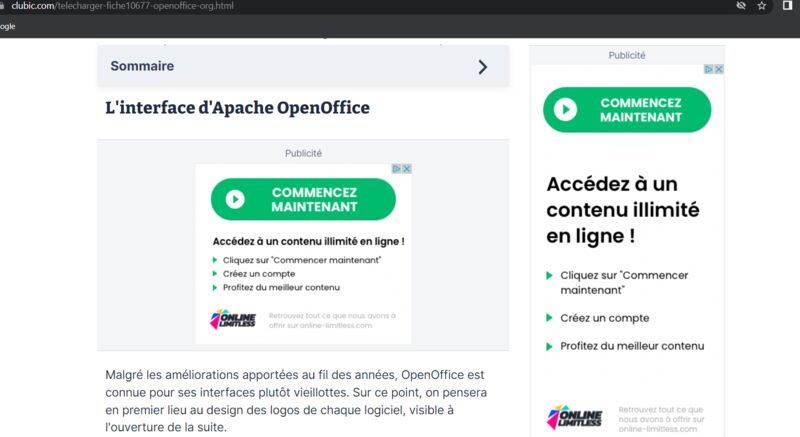Image resolution: width=800 pixels, height=437 pixels.
Task: Click COMMENCEZ MAINTENANT button in the sidebar ad
Action: tap(627, 110)
